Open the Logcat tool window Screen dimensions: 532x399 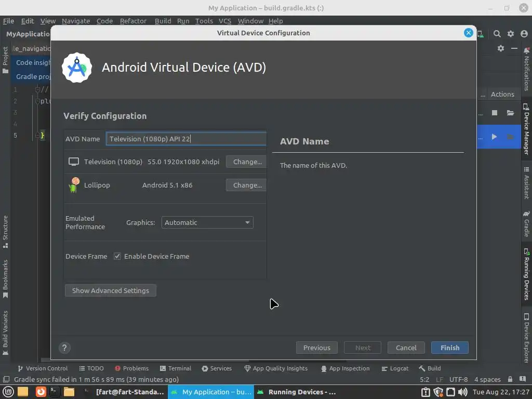click(395, 368)
